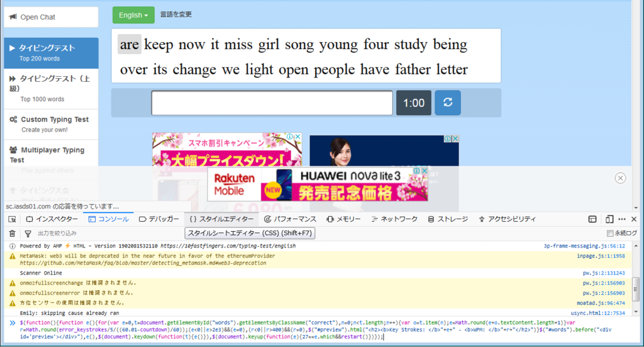Open the 3p-frame-messaging.js:56:12 source link
The width and height of the screenshot is (644, 347).
[584, 246]
